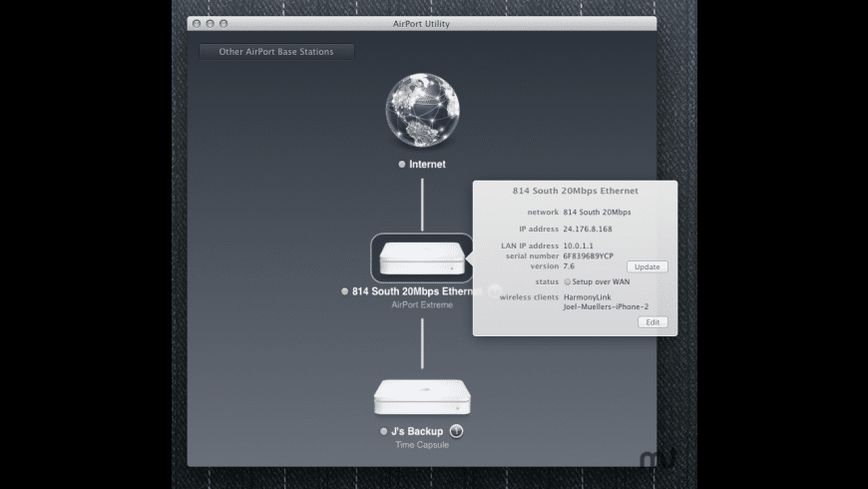Screen dimensions: 868x489
Task: Click the status dot beside J's Backup
Action: [384, 431]
